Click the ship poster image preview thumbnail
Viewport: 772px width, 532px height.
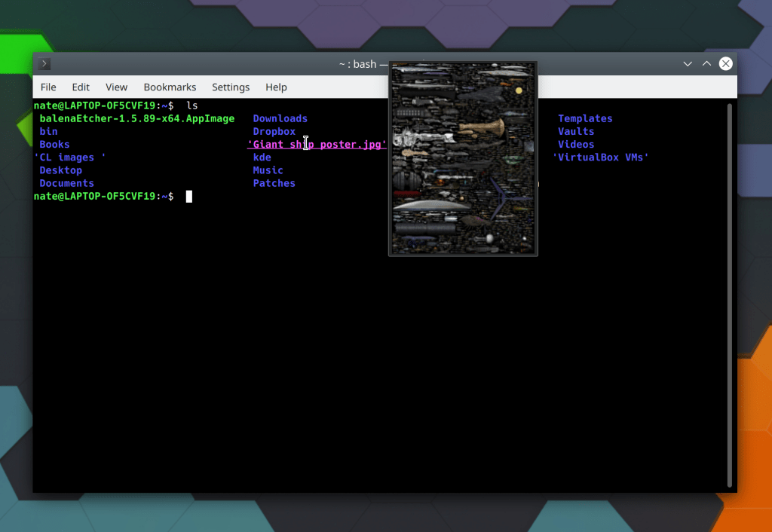pyautogui.click(x=463, y=159)
